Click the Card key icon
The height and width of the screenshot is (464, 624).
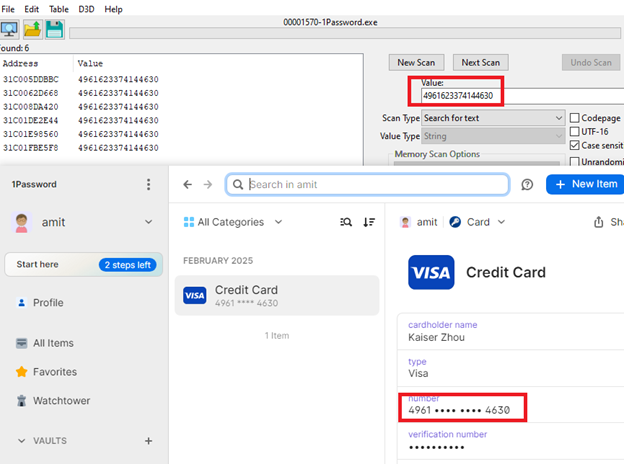[x=455, y=222]
